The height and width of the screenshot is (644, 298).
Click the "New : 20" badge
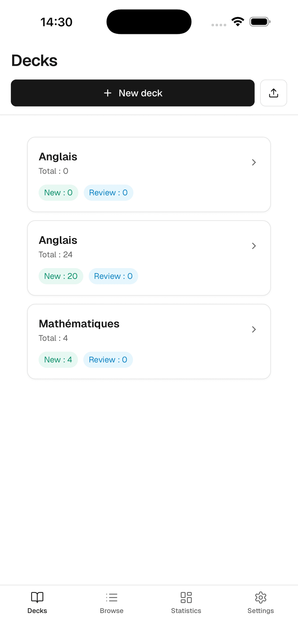pyautogui.click(x=61, y=276)
